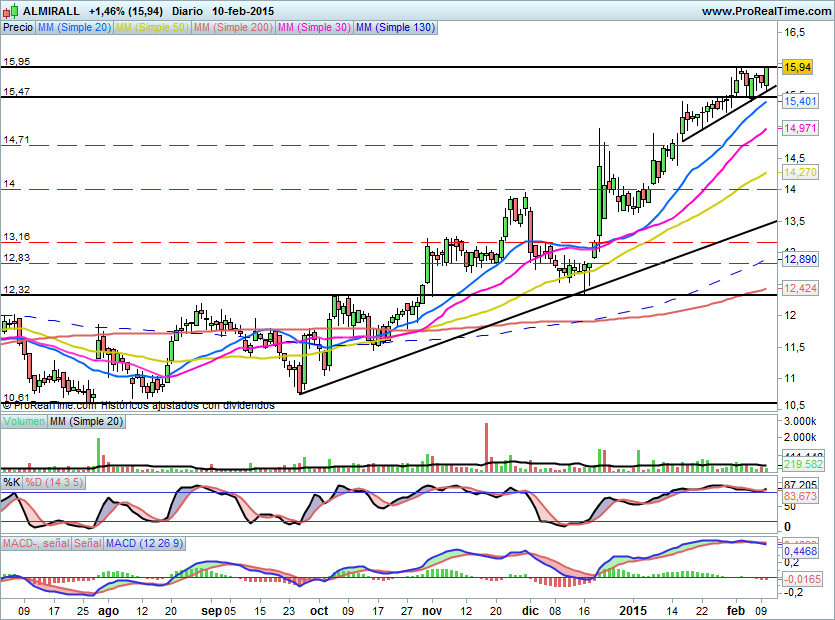Click the blue 15,401 moving average tag
Screen dimensions: 835x620
[800, 102]
